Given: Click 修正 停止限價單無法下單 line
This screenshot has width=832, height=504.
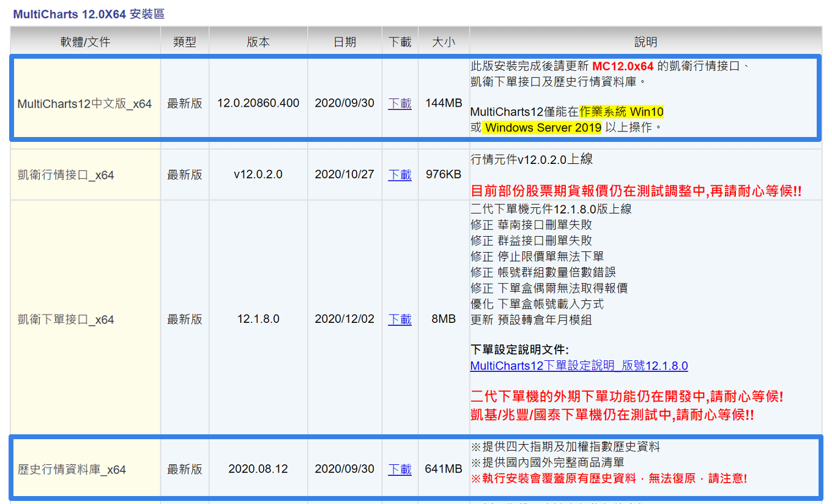Looking at the screenshot, I should click(537, 256).
